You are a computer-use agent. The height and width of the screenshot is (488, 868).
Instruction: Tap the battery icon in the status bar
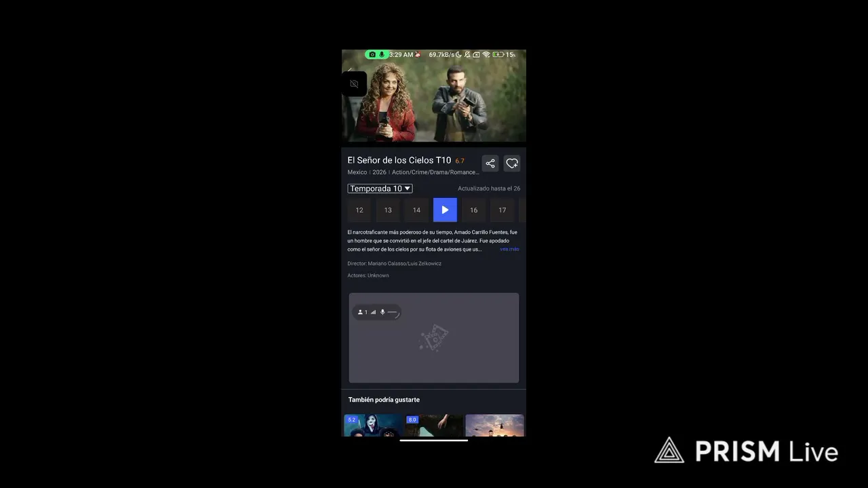[498, 54]
